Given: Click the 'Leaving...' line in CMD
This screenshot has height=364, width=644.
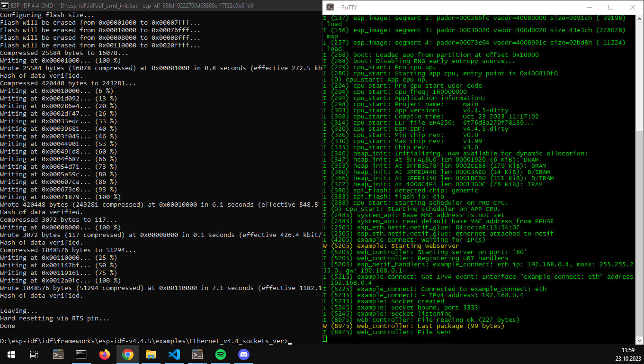Looking at the screenshot, I should click(19, 311).
